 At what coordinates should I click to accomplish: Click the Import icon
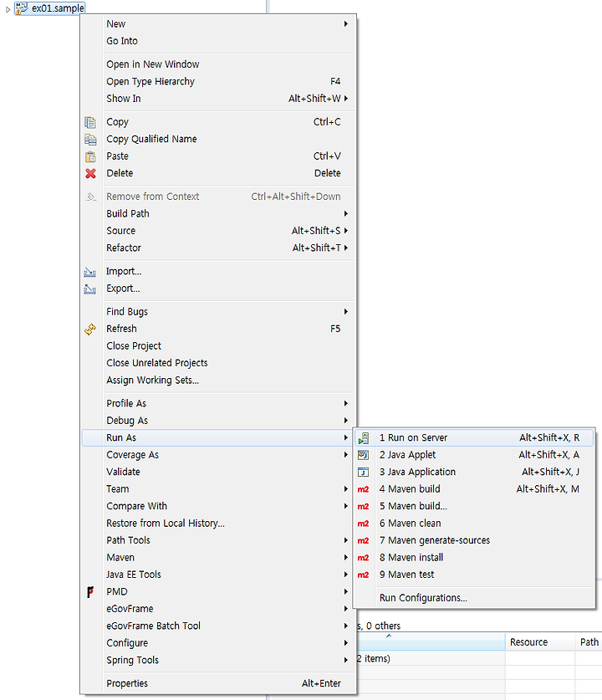pyautogui.click(x=90, y=272)
